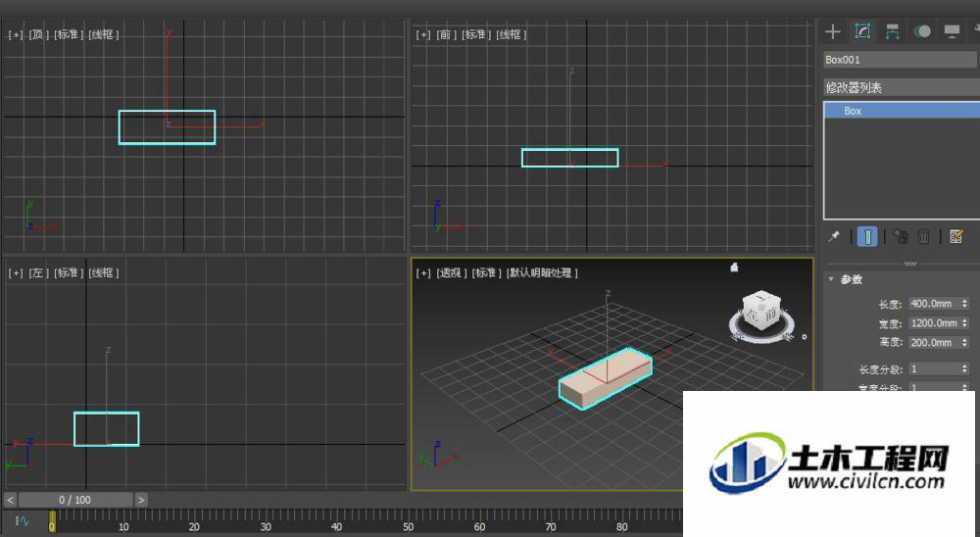Viewport: 980px width, 537px height.
Task: Open Configure Modifier Sets icon
Action: tap(955, 236)
